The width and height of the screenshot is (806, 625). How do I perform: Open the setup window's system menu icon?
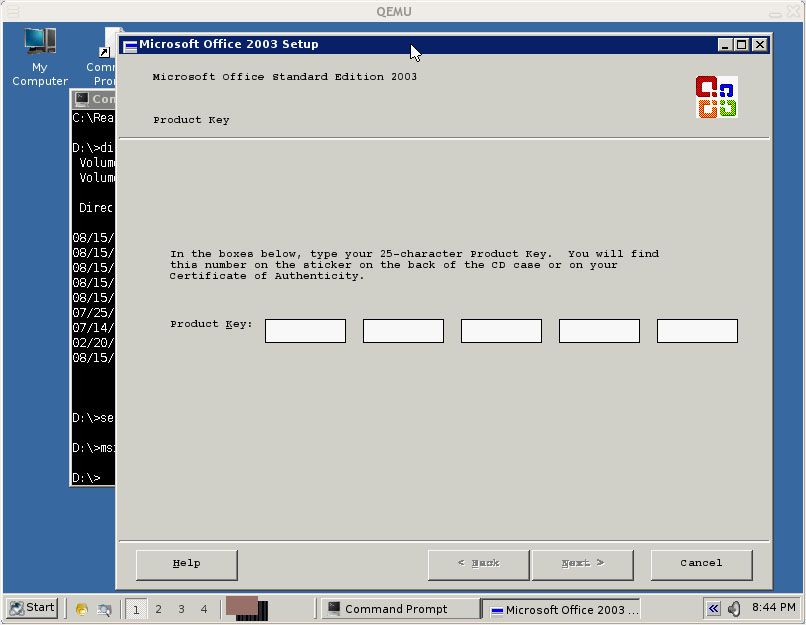pyautogui.click(x=130, y=44)
